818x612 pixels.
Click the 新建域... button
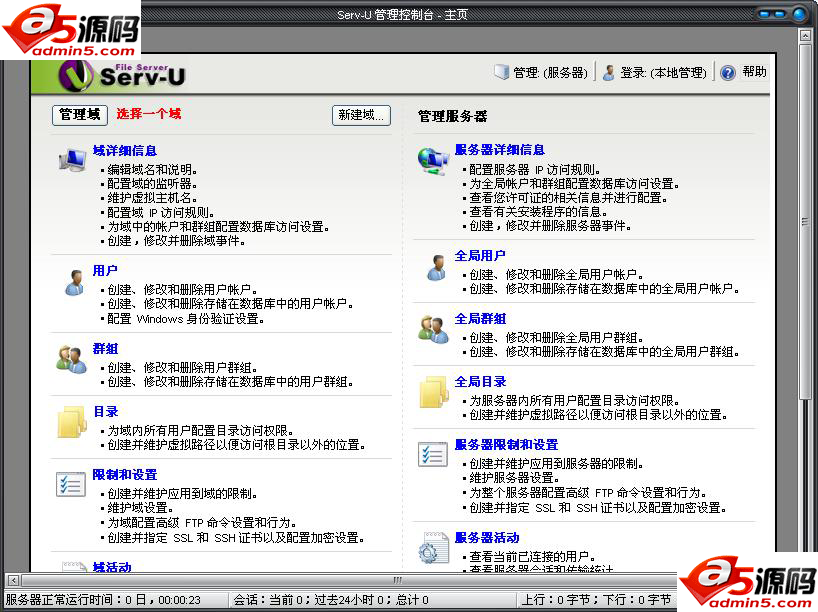(x=361, y=115)
